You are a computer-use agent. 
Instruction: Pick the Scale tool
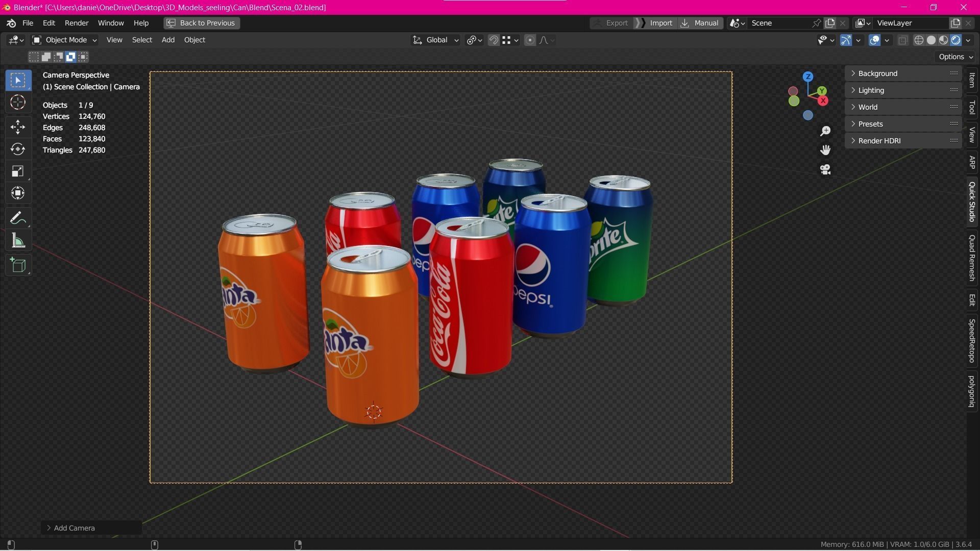(18, 171)
